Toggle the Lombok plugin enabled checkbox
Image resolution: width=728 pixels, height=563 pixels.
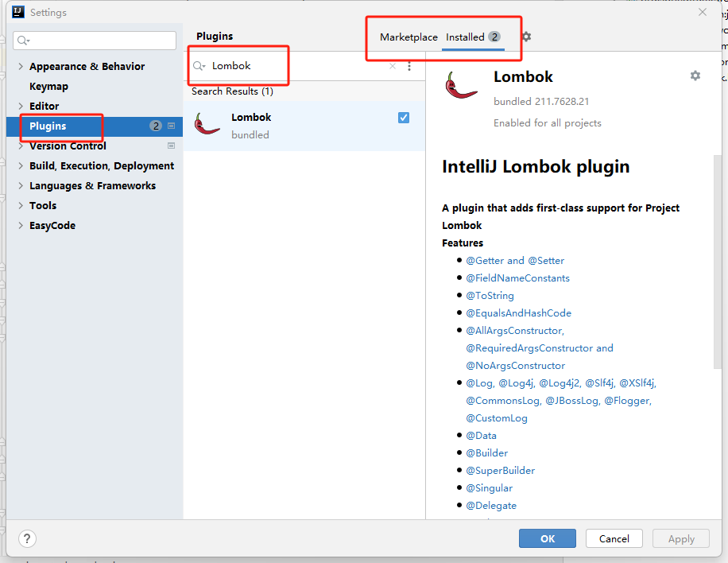[404, 118]
